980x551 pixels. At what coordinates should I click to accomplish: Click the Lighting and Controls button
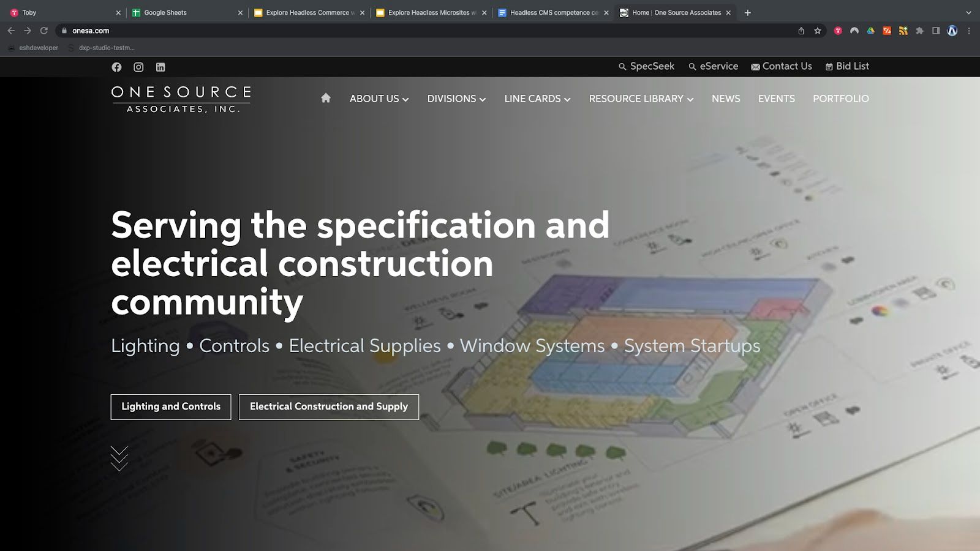pyautogui.click(x=171, y=407)
